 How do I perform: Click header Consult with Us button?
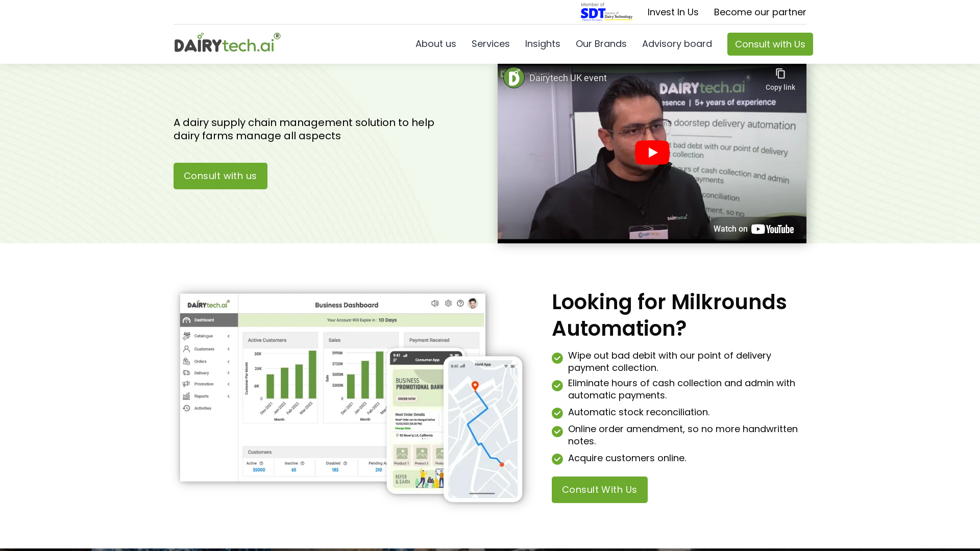[x=770, y=44]
